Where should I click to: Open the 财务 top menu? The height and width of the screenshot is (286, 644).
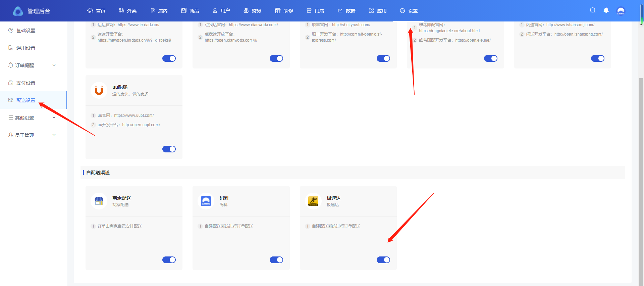coord(252,11)
